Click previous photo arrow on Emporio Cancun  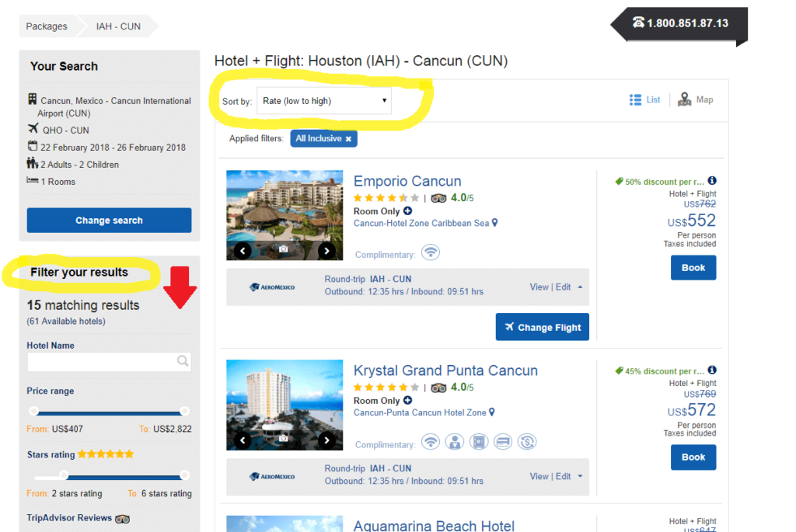point(243,250)
